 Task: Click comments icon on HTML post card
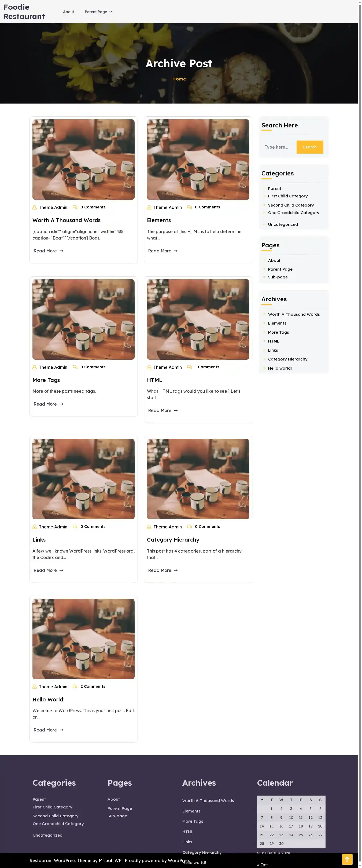click(189, 367)
